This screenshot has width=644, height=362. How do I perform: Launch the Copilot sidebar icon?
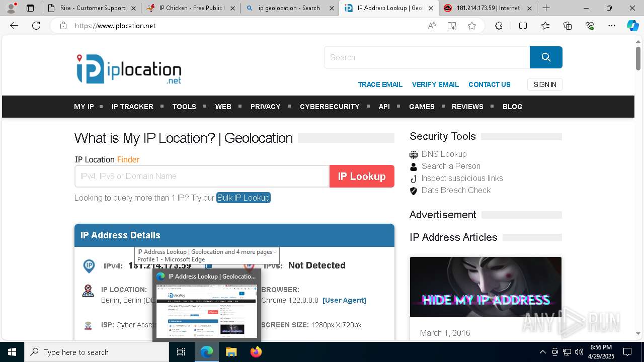point(632,26)
